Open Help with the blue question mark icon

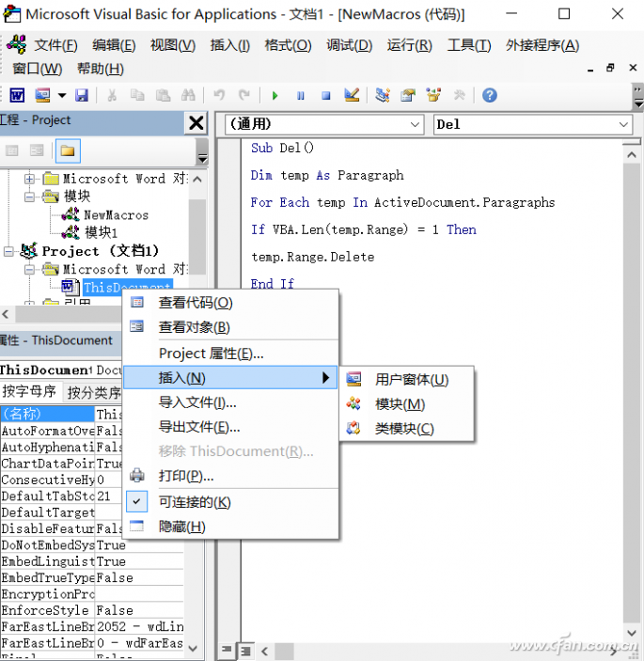coord(489,95)
